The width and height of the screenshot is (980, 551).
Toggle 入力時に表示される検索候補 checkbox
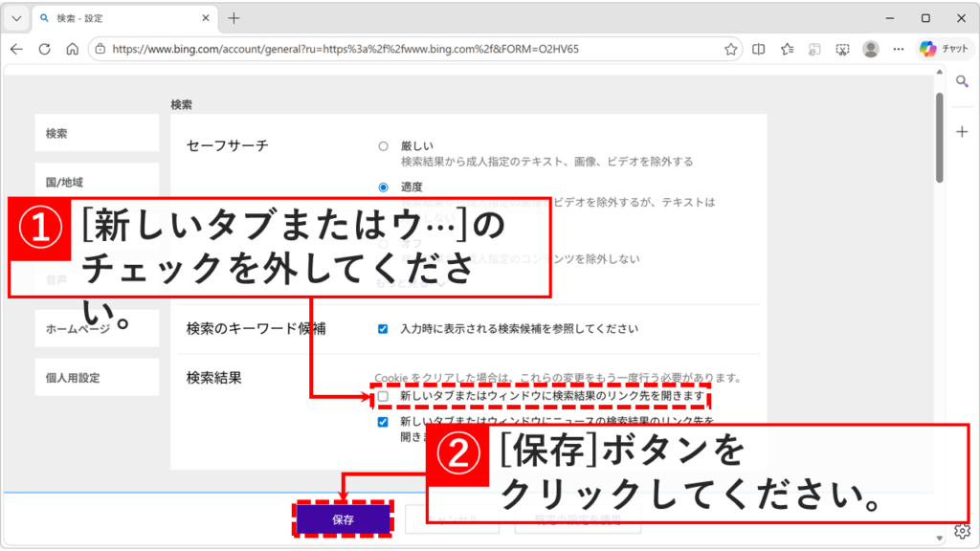coord(383,329)
